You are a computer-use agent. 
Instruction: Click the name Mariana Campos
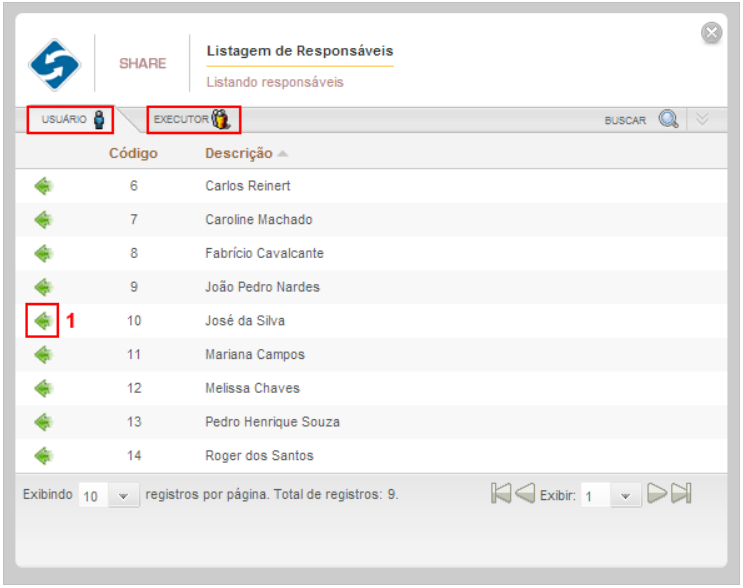pyautogui.click(x=255, y=354)
